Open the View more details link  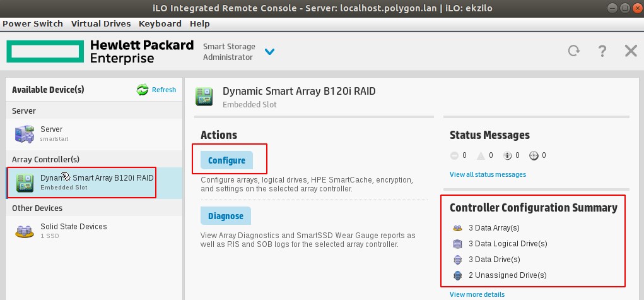point(477,294)
